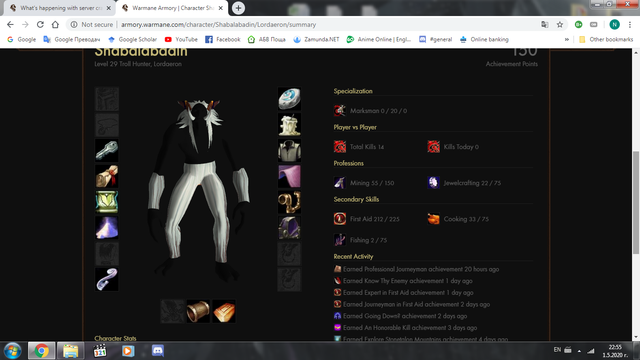Select the silver hook item icon
640x360 pixels.
pos(107,280)
